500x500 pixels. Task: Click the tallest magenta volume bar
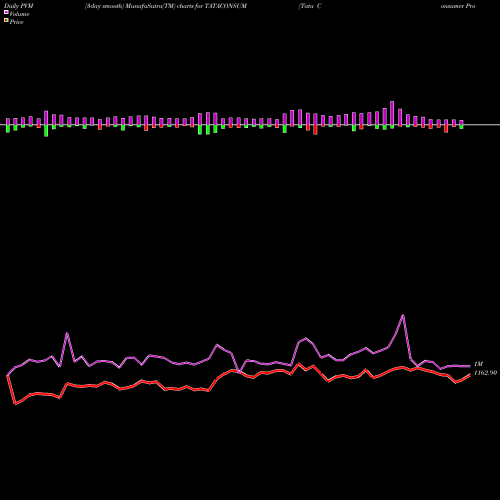pyautogui.click(x=392, y=113)
